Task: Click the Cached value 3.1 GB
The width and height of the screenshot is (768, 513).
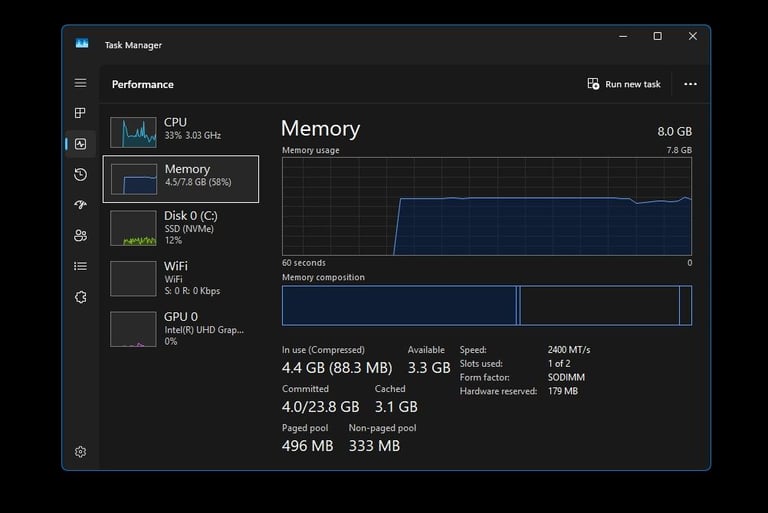Action: coord(396,407)
